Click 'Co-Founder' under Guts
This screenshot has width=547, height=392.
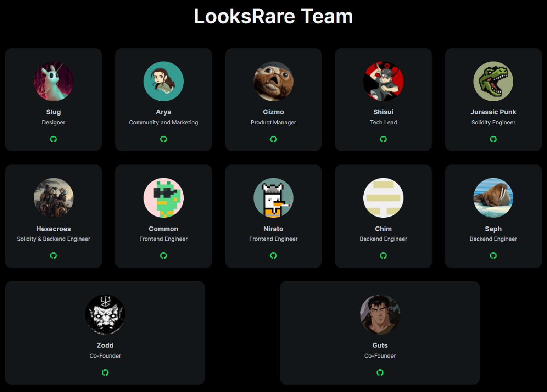pyautogui.click(x=380, y=356)
